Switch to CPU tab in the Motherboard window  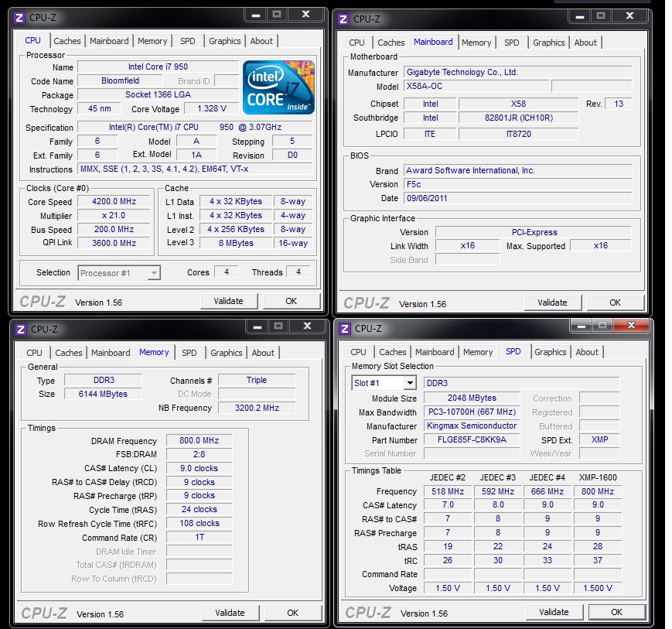click(x=356, y=43)
